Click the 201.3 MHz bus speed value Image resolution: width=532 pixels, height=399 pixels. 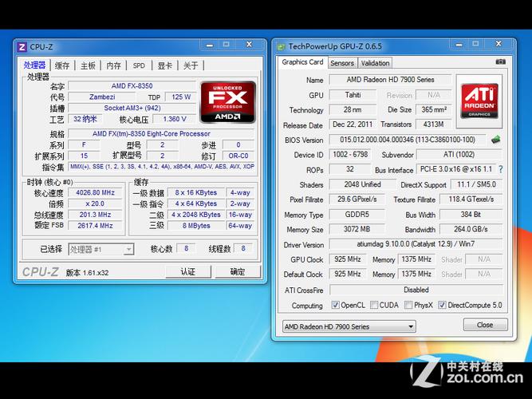pos(96,215)
